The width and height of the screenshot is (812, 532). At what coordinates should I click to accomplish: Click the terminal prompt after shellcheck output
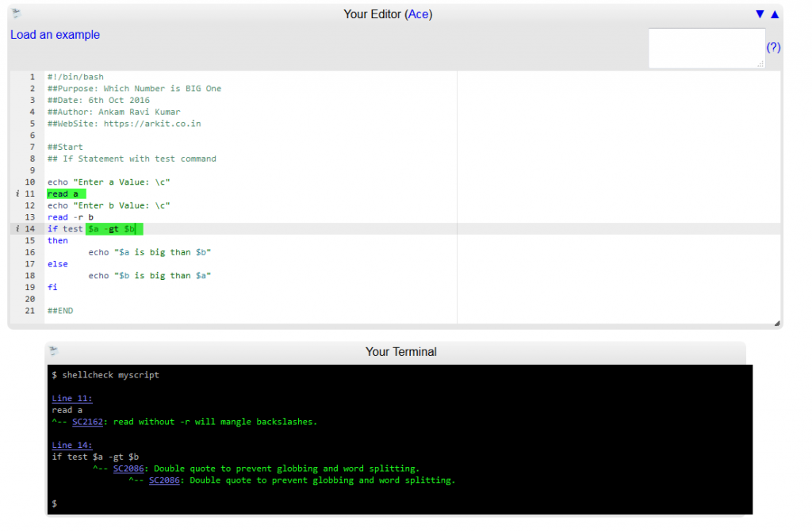tap(52, 503)
